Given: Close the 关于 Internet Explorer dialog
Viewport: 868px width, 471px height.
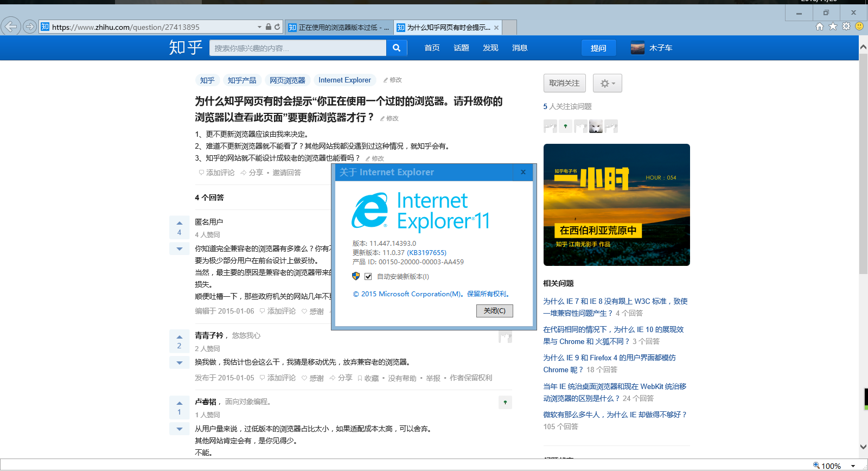Looking at the screenshot, I should pos(523,173).
